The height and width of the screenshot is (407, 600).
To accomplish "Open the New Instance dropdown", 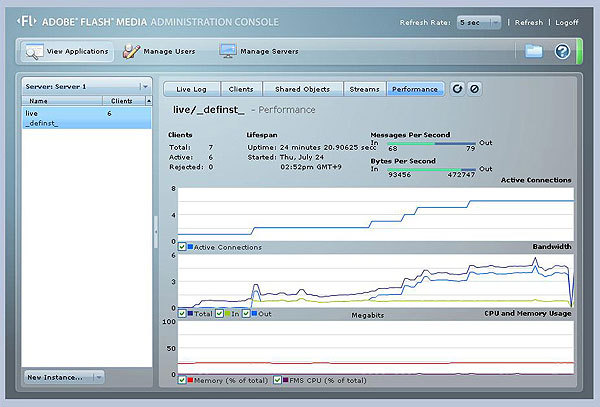I will click(64, 377).
